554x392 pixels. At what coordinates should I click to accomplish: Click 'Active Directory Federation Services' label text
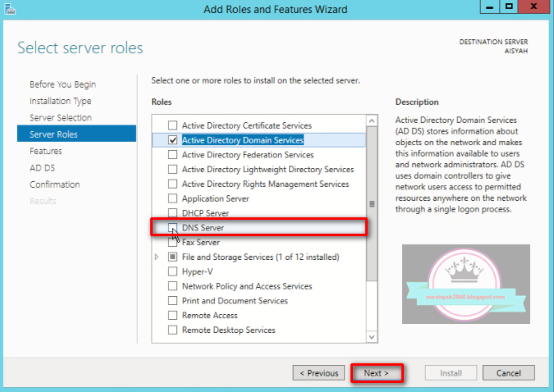(x=248, y=155)
